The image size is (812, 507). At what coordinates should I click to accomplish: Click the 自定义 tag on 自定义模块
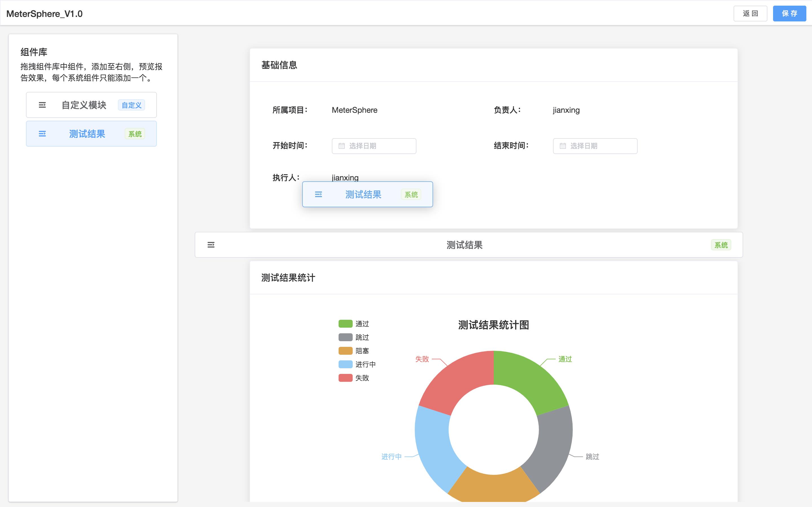(131, 105)
